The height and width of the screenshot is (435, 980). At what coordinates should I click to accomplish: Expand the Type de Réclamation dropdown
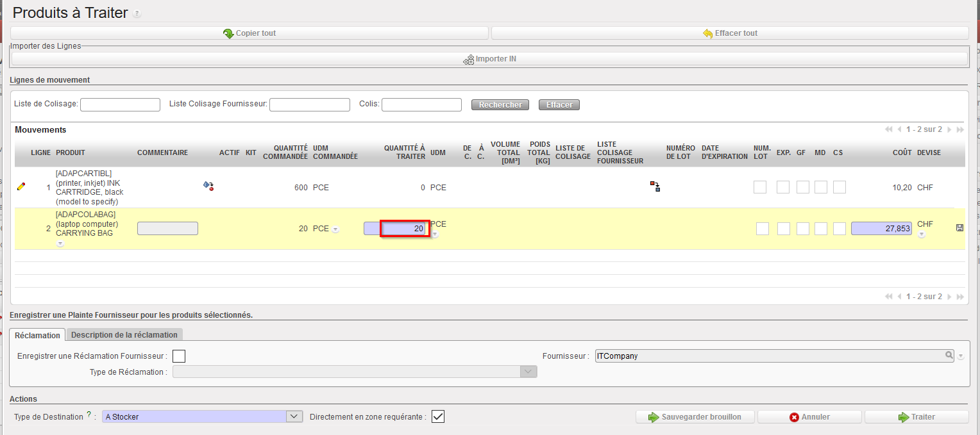528,372
